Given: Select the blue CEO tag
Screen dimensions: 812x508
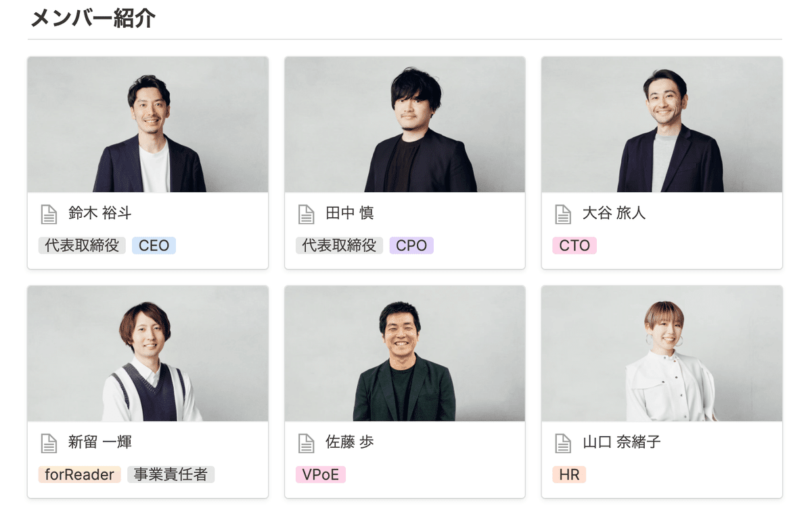Looking at the screenshot, I should coord(154,246).
